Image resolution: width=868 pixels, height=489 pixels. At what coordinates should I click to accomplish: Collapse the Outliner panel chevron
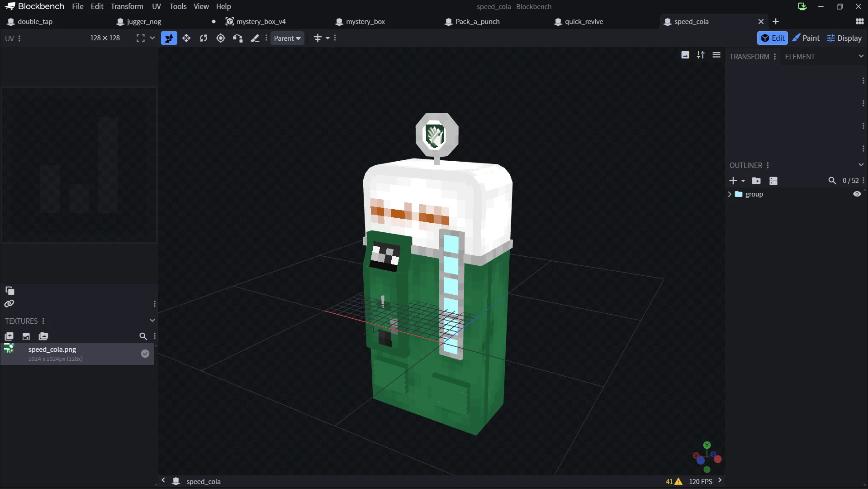[861, 165]
